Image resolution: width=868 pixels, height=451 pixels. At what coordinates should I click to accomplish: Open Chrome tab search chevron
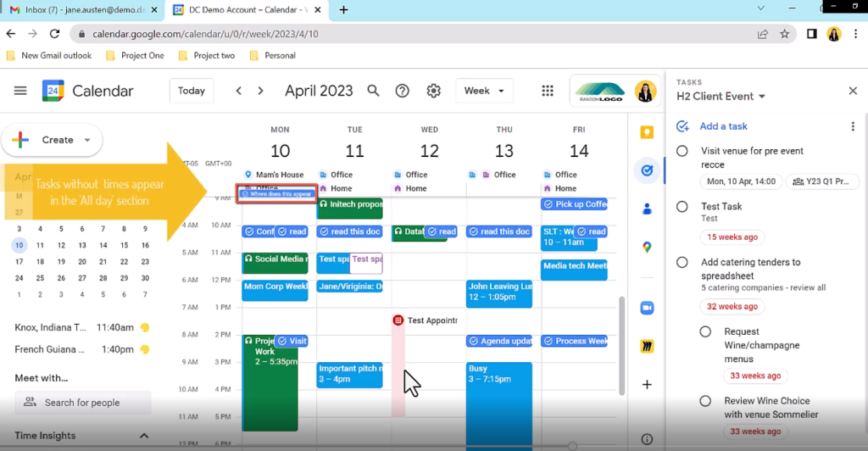point(761,8)
